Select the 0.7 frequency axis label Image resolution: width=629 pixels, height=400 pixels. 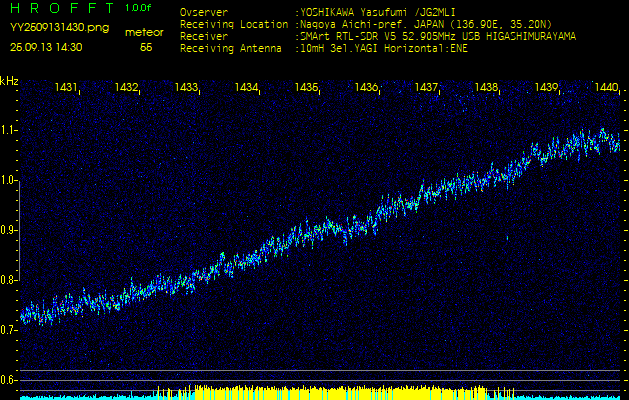coord(9,329)
